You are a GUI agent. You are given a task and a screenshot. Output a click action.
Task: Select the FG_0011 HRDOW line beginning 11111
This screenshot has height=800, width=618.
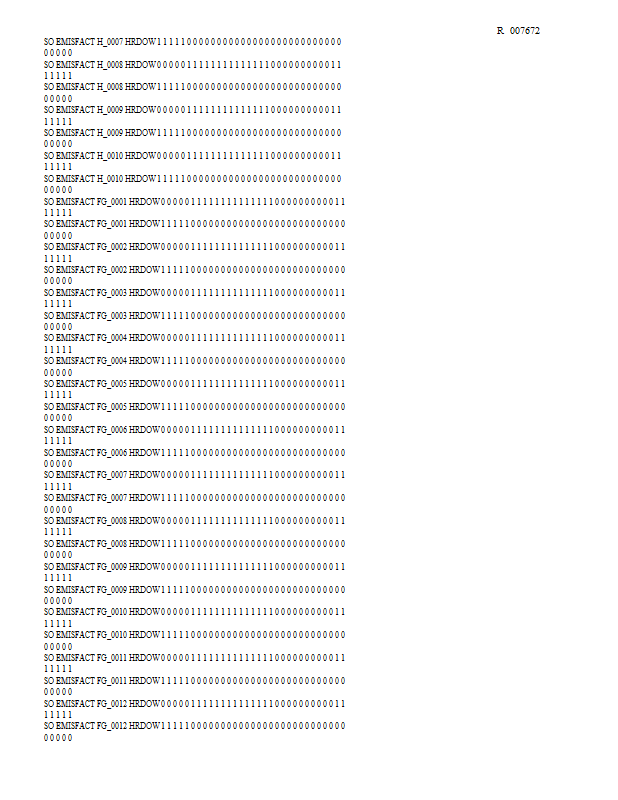(195, 686)
